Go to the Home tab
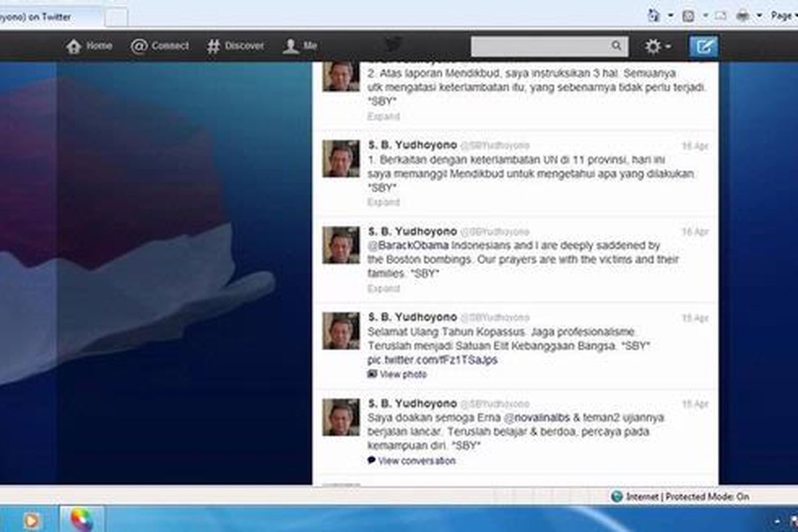Image resolution: width=798 pixels, height=532 pixels. coord(89,46)
